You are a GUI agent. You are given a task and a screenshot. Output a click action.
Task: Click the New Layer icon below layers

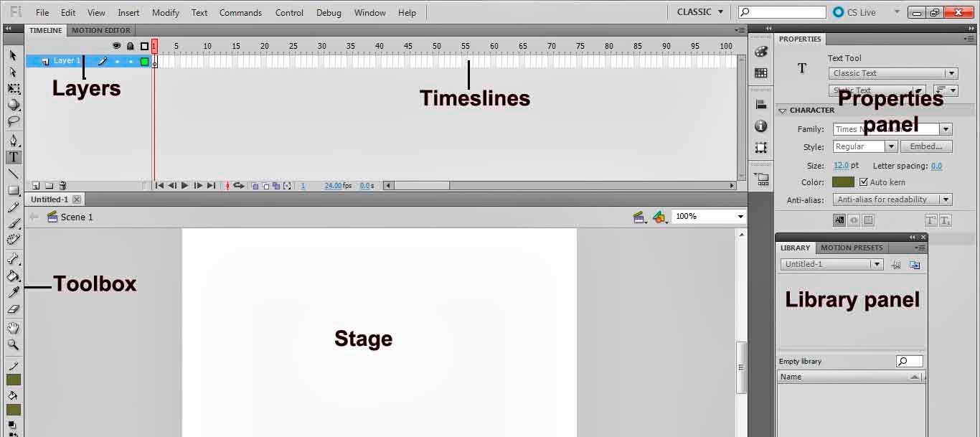pyautogui.click(x=36, y=185)
